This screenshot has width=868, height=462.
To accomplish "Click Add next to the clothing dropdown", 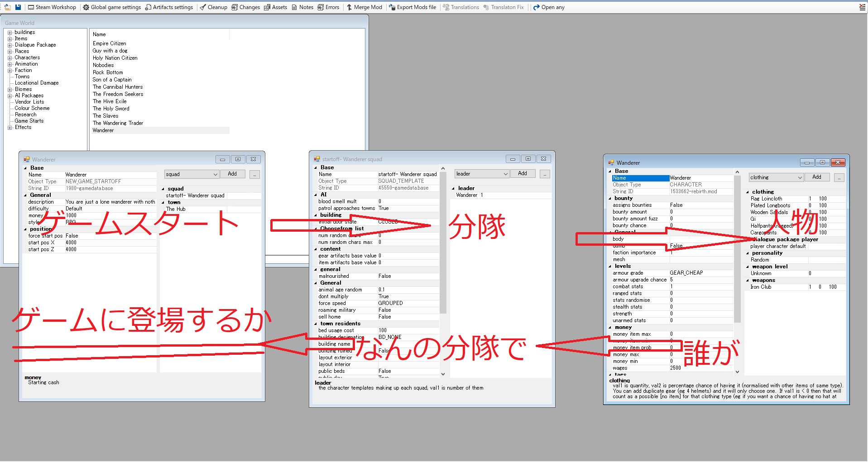I will tap(817, 177).
